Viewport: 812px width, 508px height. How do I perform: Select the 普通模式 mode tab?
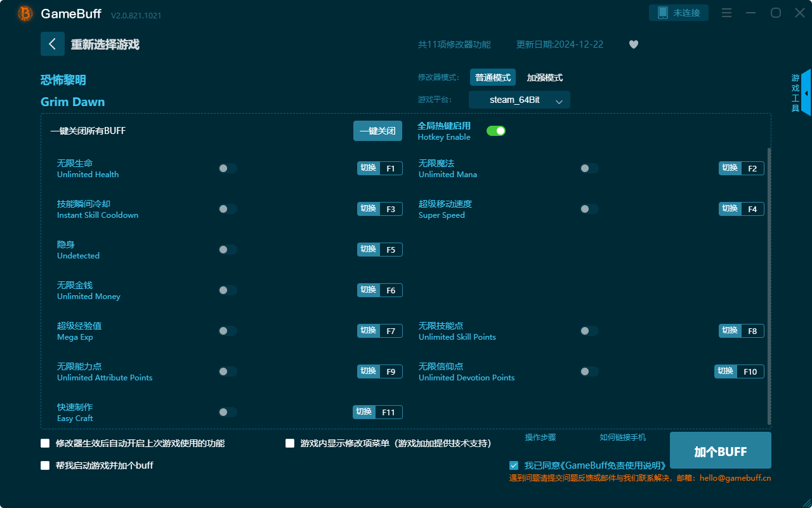coord(492,77)
